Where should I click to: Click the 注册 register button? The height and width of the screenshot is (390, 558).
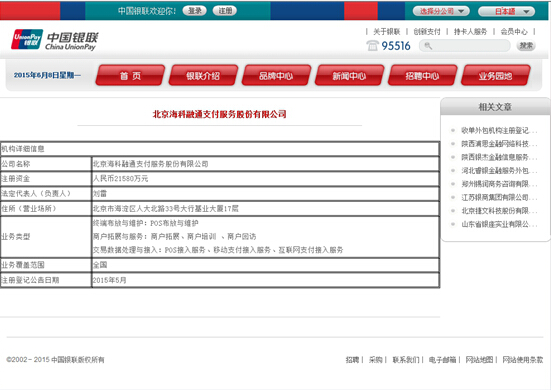tap(225, 11)
